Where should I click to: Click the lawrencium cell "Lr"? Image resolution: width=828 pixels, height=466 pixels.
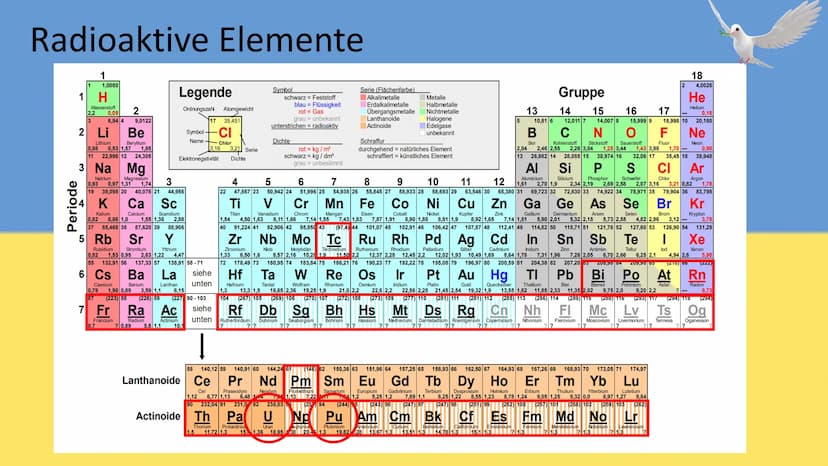[631, 417]
